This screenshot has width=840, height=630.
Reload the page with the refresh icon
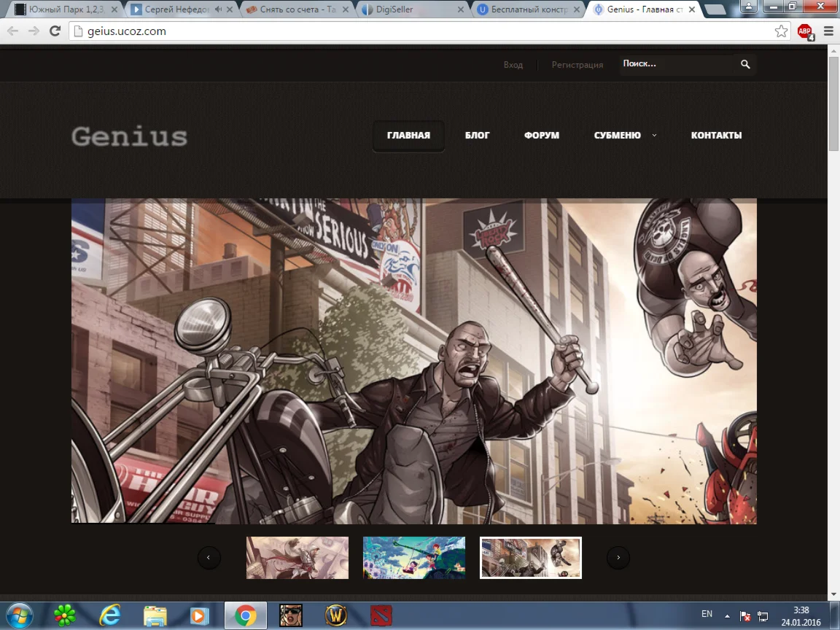point(55,31)
